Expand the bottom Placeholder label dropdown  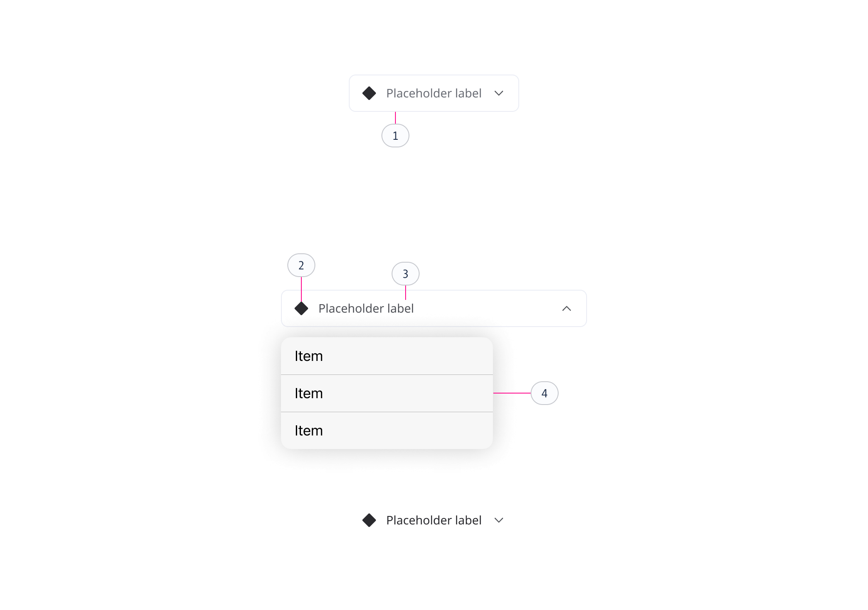pos(434,520)
